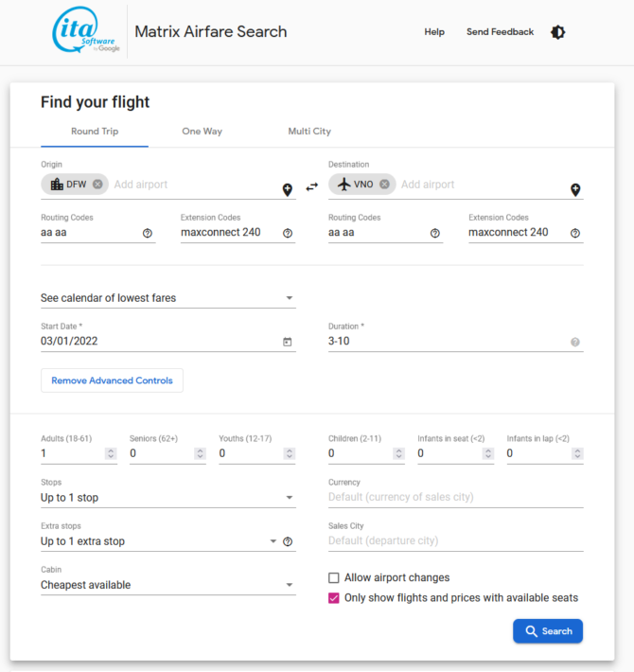The height and width of the screenshot is (672, 634).
Task: Click the Adults count stepper
Action: pyautogui.click(x=111, y=453)
